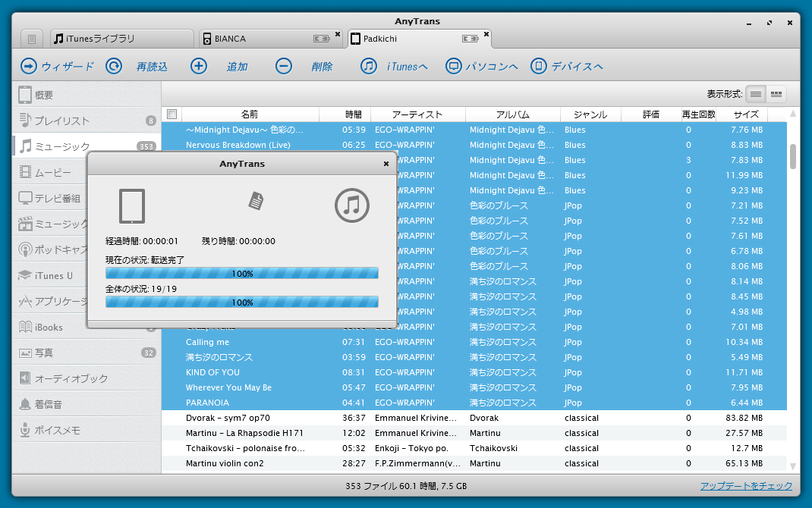Select the Padkichi device tab
Viewport: 812px width, 508px height.
click(x=420, y=39)
